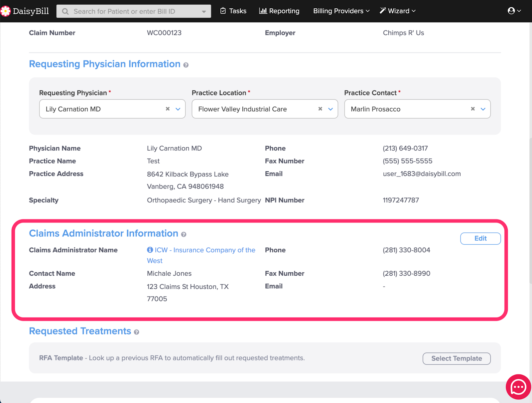Click help icon beside Requested Treatments
This screenshot has width=532, height=403.
pyautogui.click(x=136, y=332)
